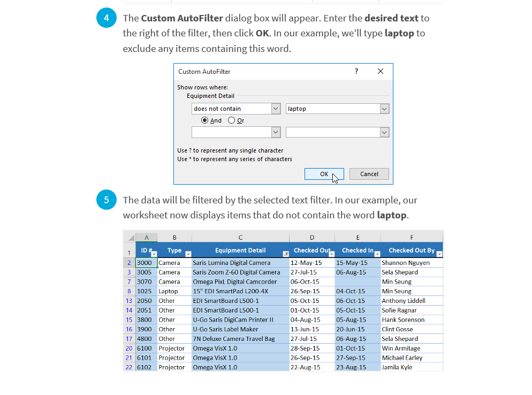This screenshot has height=395, width=532.
Task: Click the Equipment Detail applied filter icon
Action: point(286,254)
